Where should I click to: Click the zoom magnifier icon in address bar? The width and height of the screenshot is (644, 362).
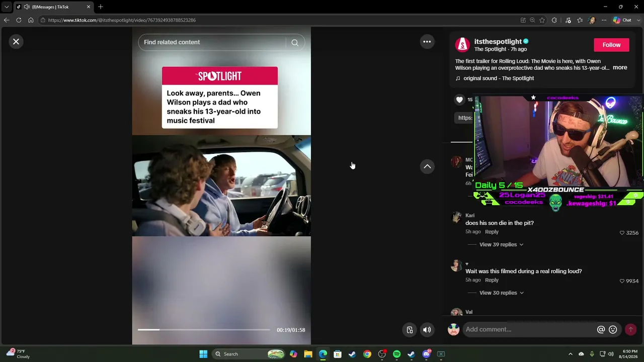(x=532, y=20)
